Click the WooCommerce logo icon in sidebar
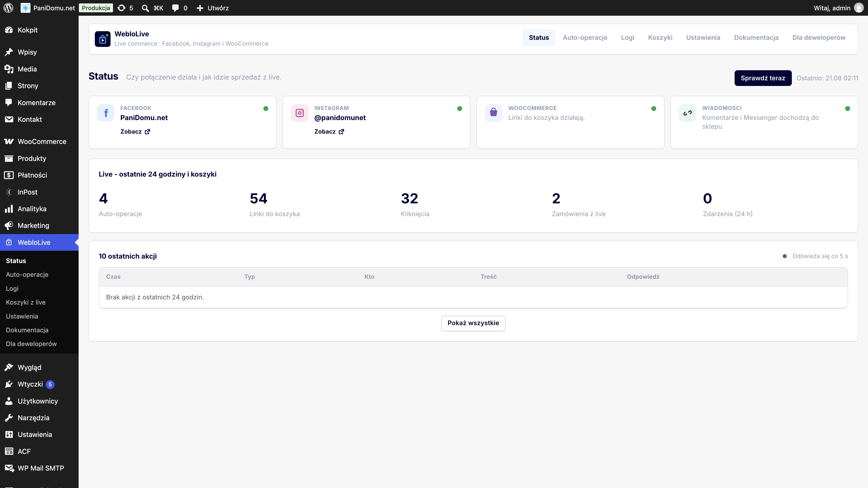The image size is (868, 488). tap(9, 141)
